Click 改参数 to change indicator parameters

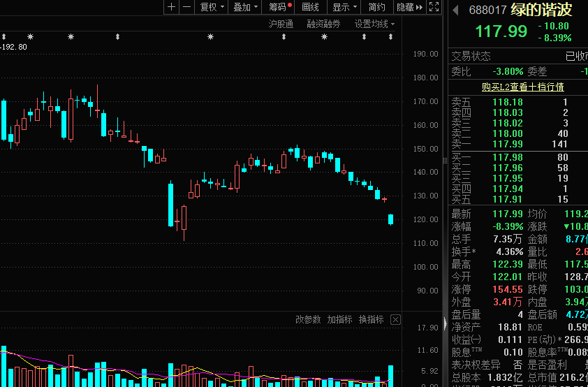pos(308,319)
